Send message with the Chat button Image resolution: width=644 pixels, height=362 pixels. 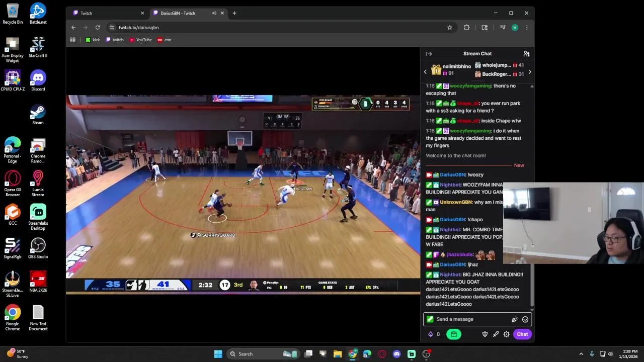pyautogui.click(x=522, y=334)
